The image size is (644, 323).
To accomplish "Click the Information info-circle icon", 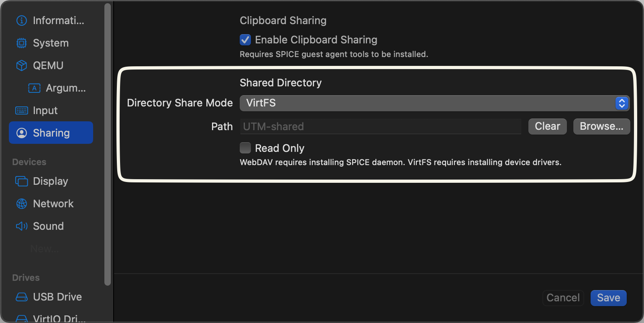I will pos(22,20).
